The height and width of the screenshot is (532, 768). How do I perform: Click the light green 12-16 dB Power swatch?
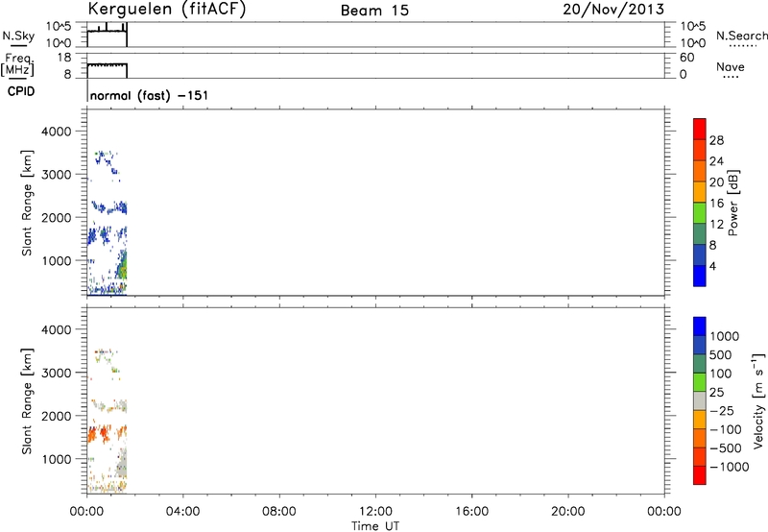[700, 212]
